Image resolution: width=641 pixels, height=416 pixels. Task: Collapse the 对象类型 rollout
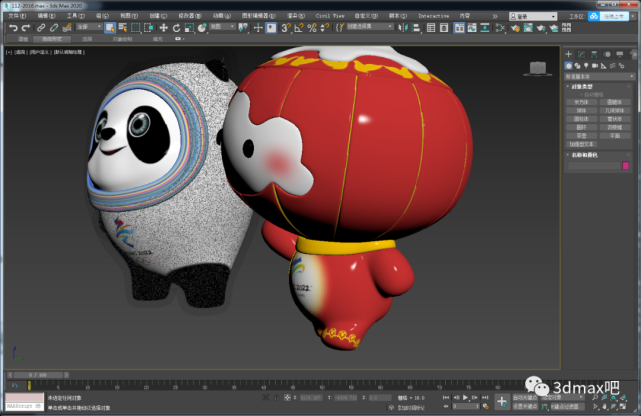click(582, 87)
